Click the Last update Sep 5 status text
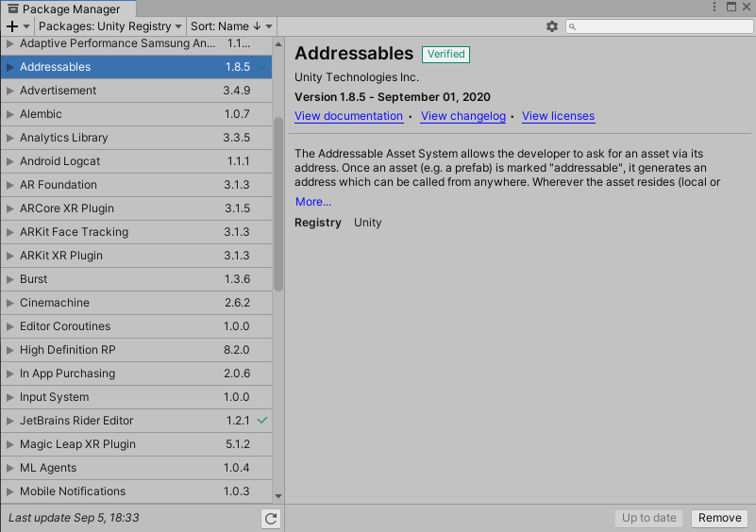This screenshot has height=532, width=756. (x=74, y=518)
